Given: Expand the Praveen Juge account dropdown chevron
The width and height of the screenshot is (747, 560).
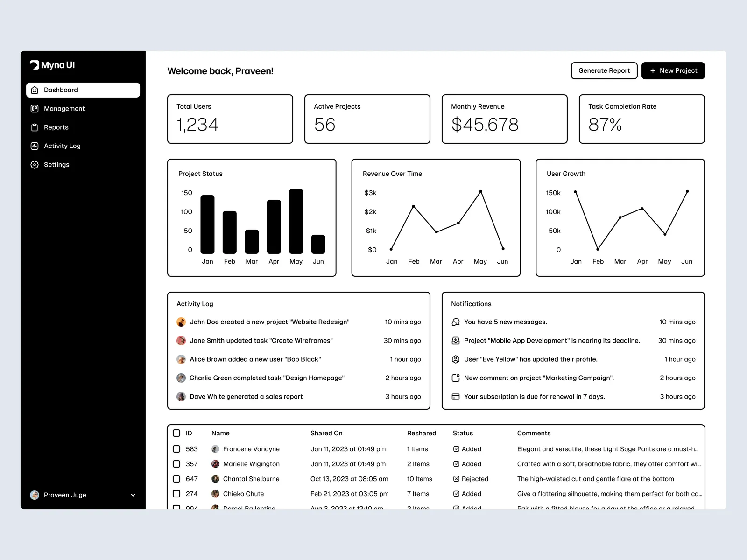Looking at the screenshot, I should [133, 495].
